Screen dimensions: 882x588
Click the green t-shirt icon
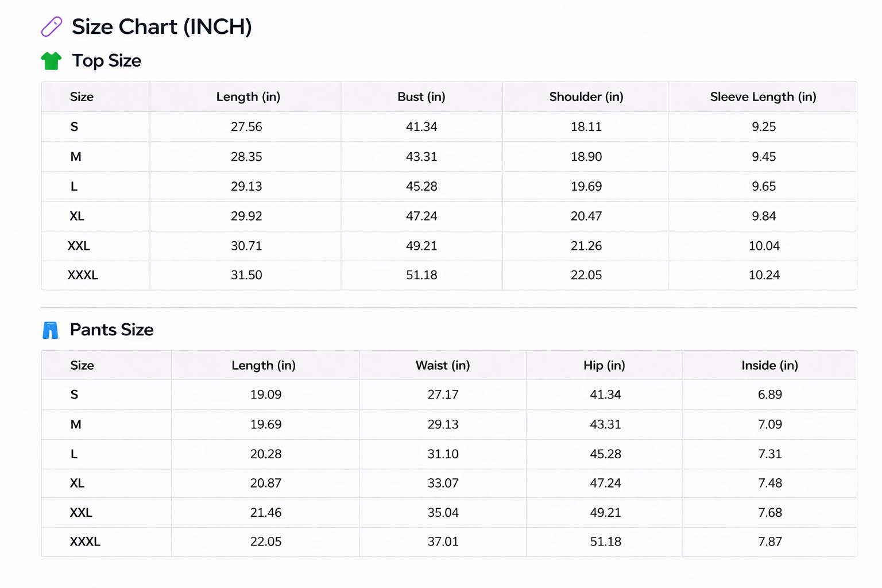click(x=51, y=61)
